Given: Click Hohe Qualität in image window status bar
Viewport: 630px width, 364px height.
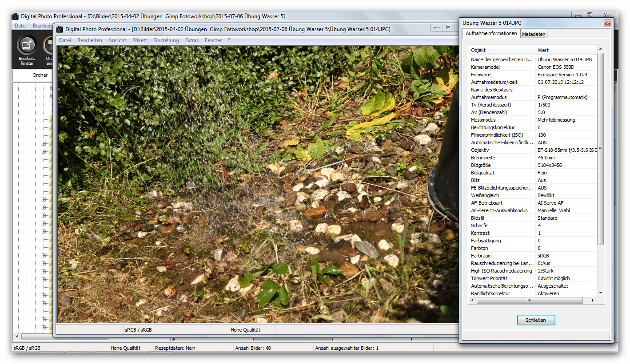Looking at the screenshot, I should click(245, 330).
